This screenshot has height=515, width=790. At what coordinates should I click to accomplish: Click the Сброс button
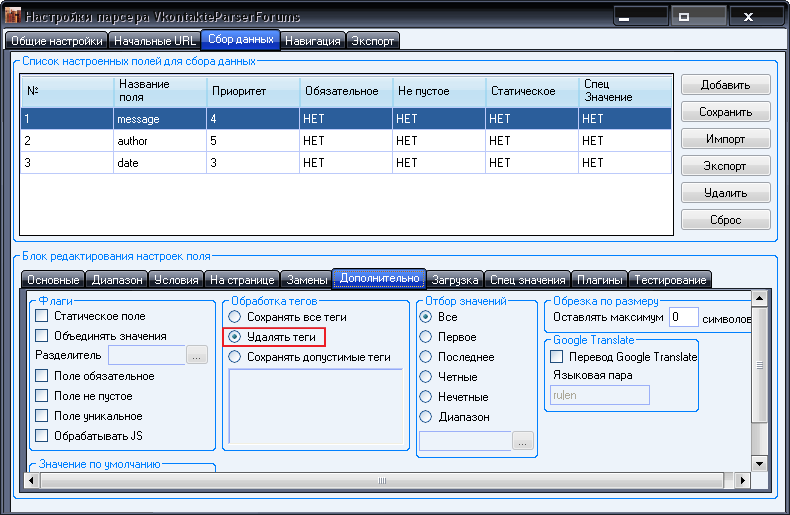[x=725, y=219]
